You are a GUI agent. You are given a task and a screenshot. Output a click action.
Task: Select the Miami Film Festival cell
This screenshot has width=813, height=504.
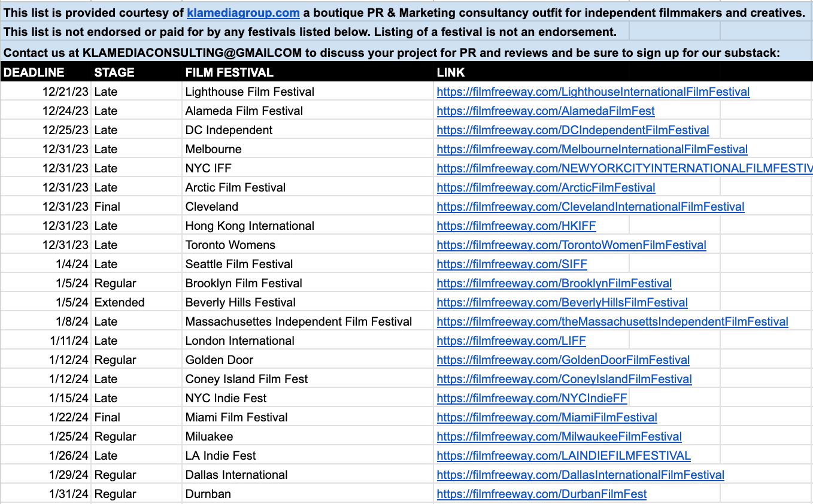click(x=308, y=417)
